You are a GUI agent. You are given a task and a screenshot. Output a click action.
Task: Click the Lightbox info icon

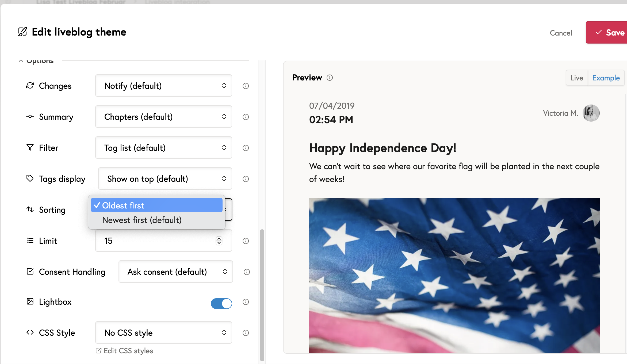tap(246, 302)
